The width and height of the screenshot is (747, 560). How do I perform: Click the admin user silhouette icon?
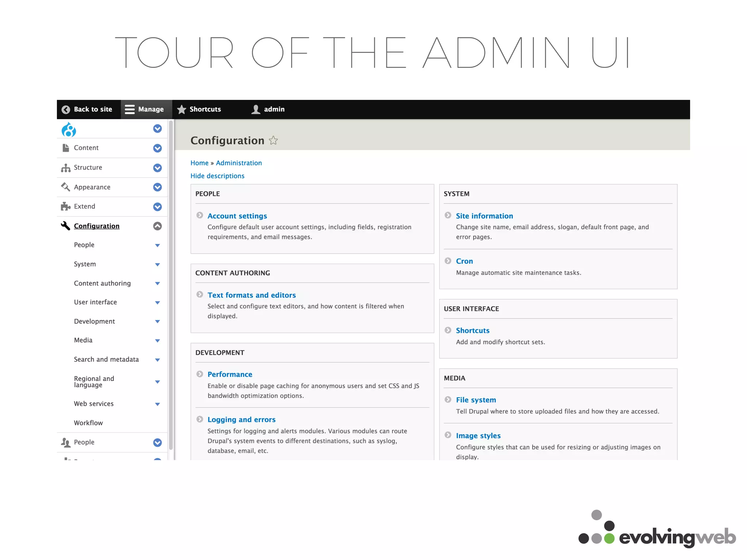256,109
